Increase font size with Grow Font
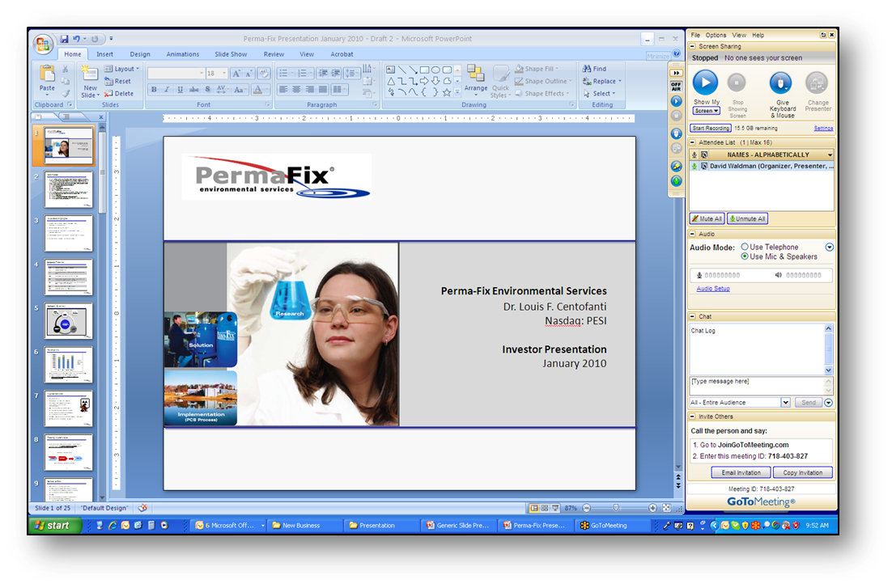Image resolution: width=892 pixels, height=588 pixels. [236, 74]
